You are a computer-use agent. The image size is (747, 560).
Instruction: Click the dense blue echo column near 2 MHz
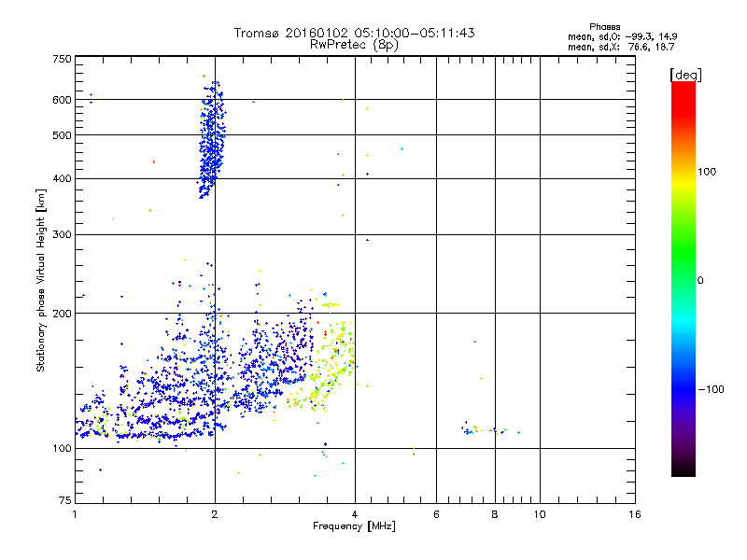[x=212, y=141]
